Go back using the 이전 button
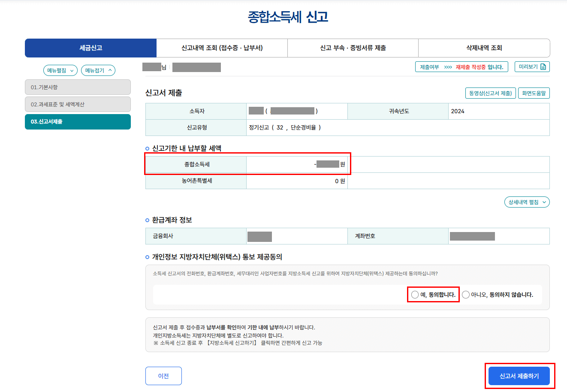The image size is (567, 392). [163, 376]
